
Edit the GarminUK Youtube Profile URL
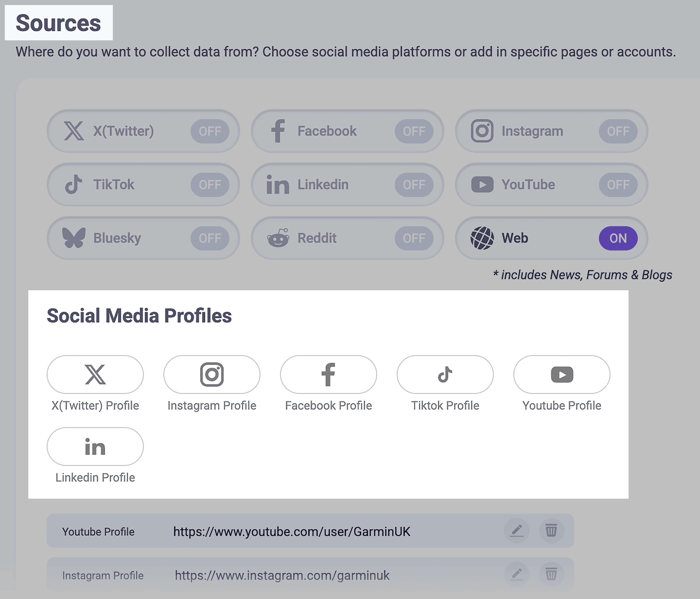pos(517,531)
